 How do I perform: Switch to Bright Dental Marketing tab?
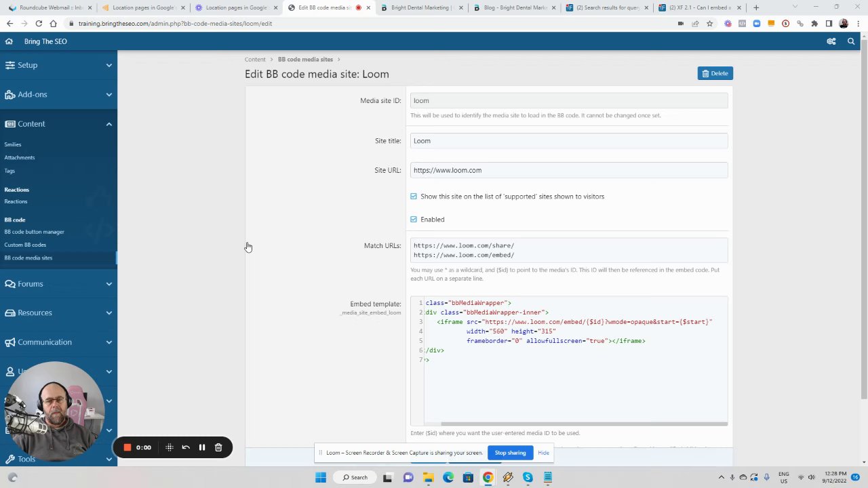[x=420, y=7]
